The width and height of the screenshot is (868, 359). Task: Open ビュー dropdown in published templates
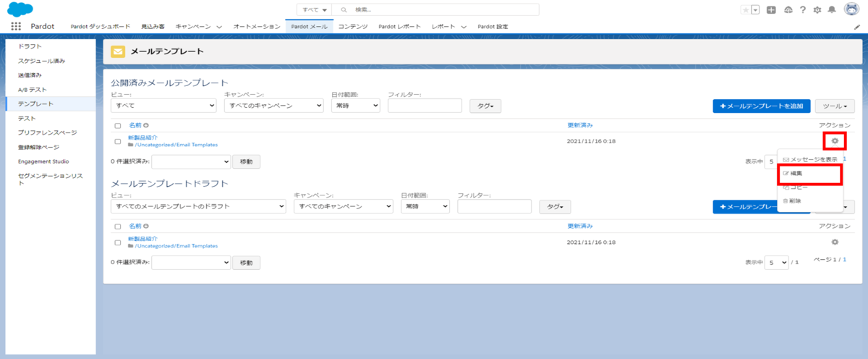(163, 106)
